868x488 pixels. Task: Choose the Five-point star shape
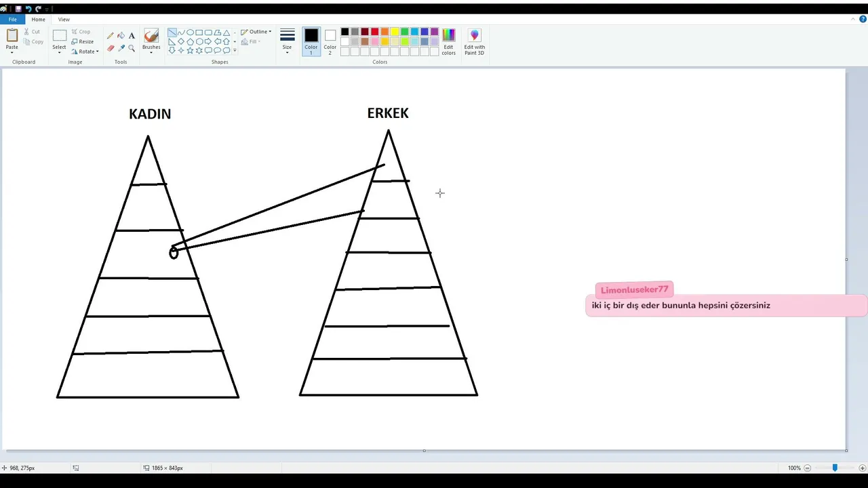click(x=190, y=50)
